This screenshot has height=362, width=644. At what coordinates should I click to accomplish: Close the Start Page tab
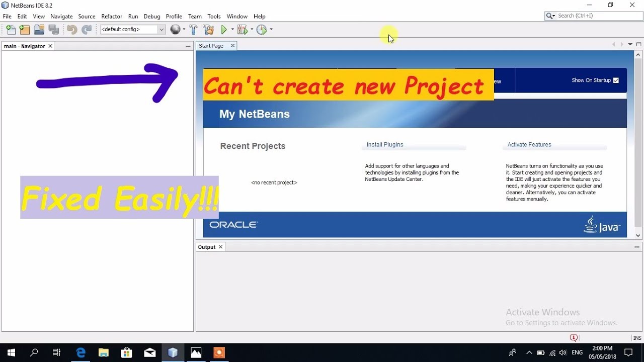pos(233,46)
